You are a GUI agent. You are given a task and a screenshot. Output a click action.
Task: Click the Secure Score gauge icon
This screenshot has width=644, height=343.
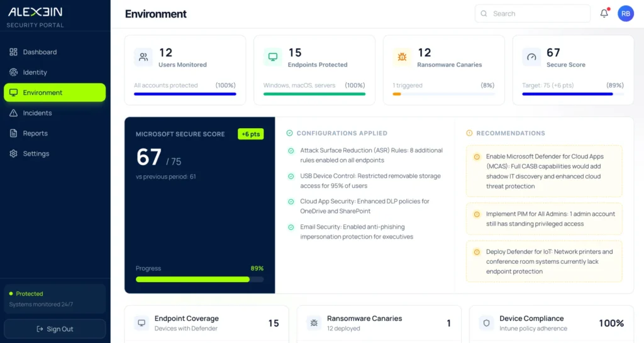coord(532,57)
